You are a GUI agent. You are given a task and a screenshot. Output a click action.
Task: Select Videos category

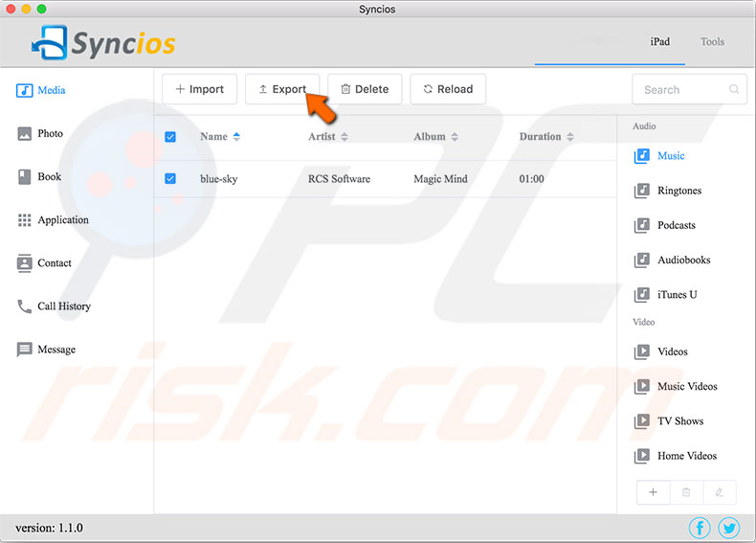[x=661, y=351]
